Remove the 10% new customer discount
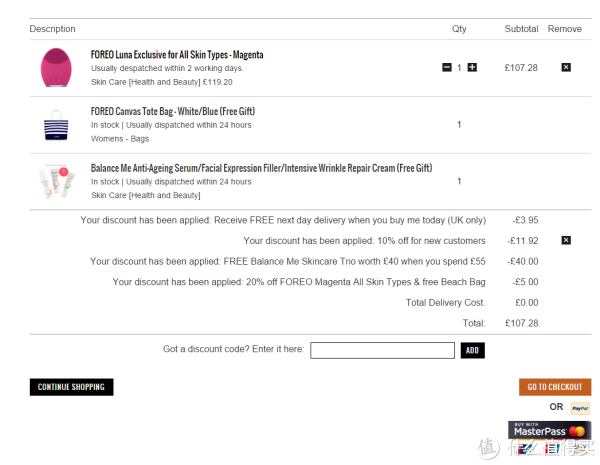Image resolution: width=600 pixels, height=465 pixels. click(x=566, y=240)
